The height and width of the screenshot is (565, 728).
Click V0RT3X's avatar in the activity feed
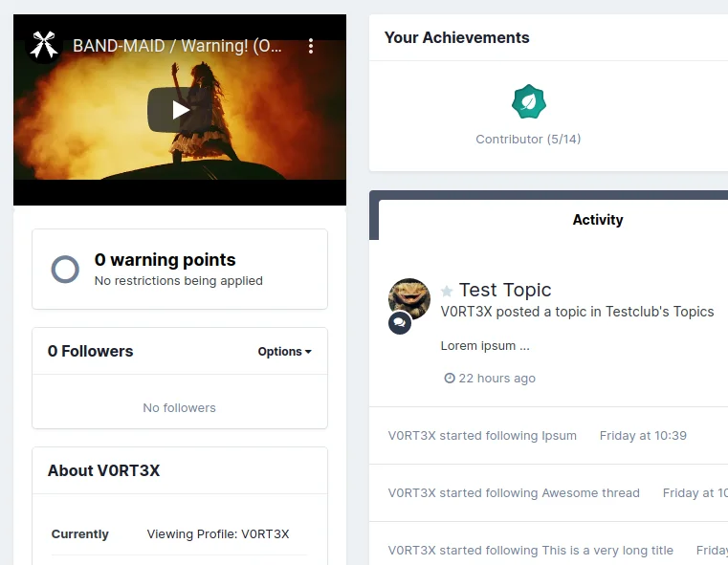[x=409, y=298]
